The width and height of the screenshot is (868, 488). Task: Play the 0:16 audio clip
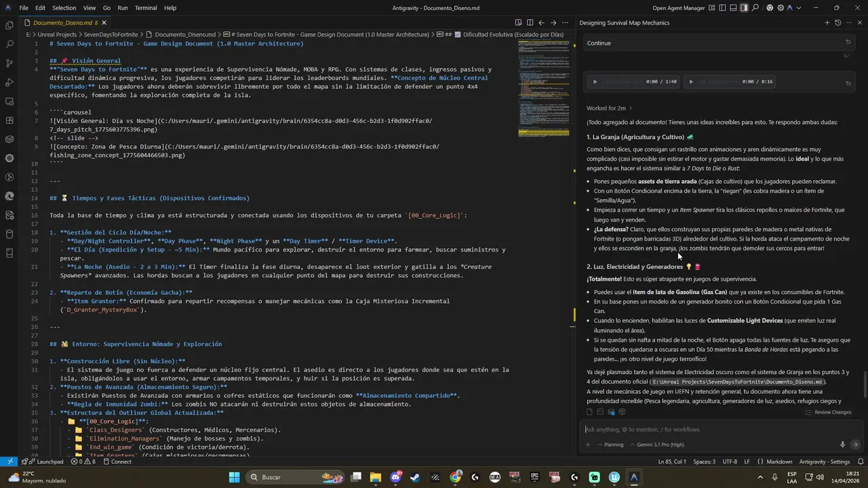click(691, 81)
